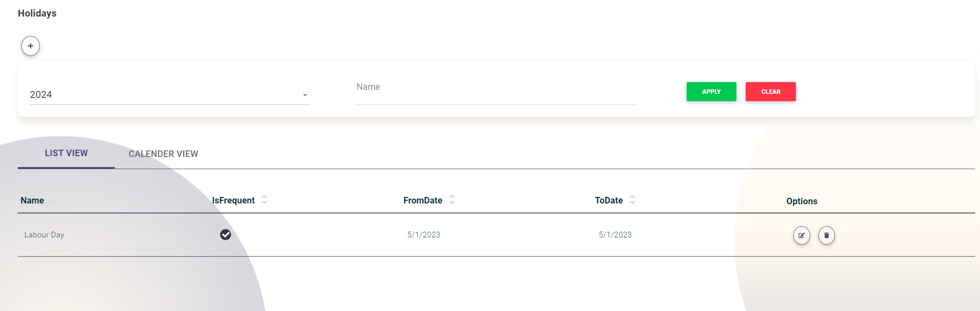Click the IsFrequent column header text
This screenshot has height=311, width=980.
(x=233, y=201)
